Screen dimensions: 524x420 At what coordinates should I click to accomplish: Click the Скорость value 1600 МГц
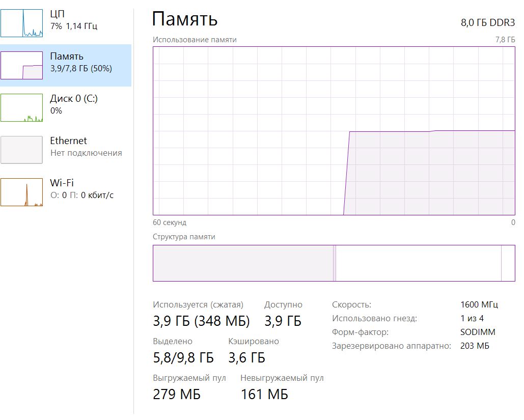click(479, 305)
